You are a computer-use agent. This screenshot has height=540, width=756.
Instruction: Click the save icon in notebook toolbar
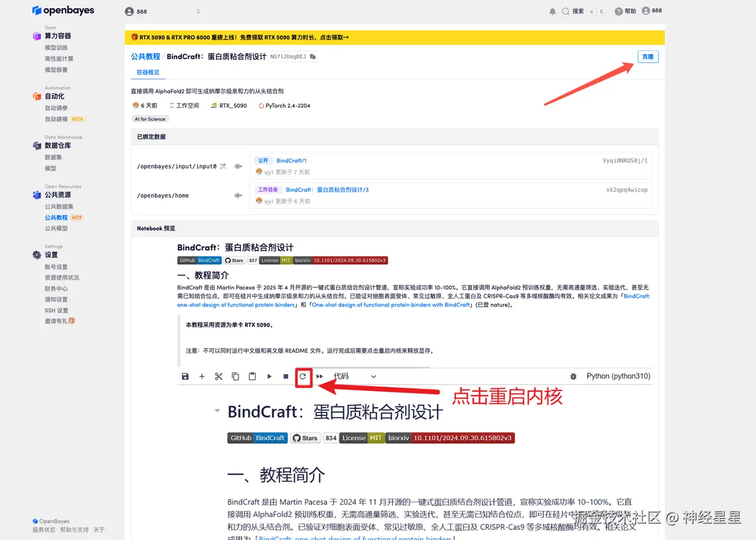[185, 376]
